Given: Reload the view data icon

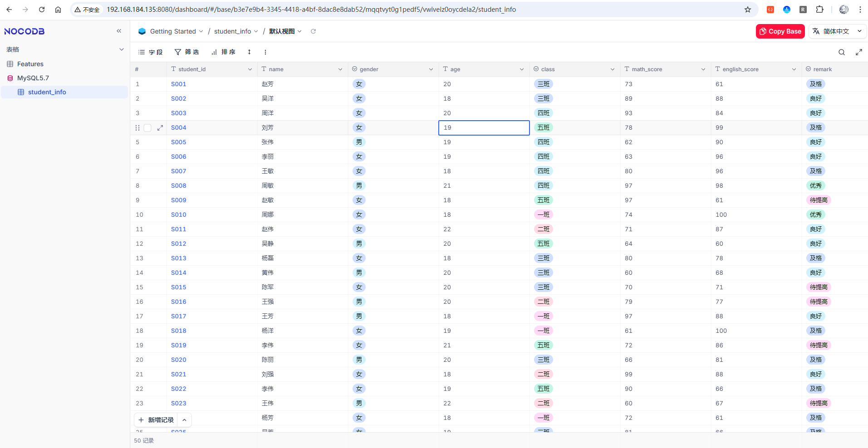Looking at the screenshot, I should (x=313, y=31).
